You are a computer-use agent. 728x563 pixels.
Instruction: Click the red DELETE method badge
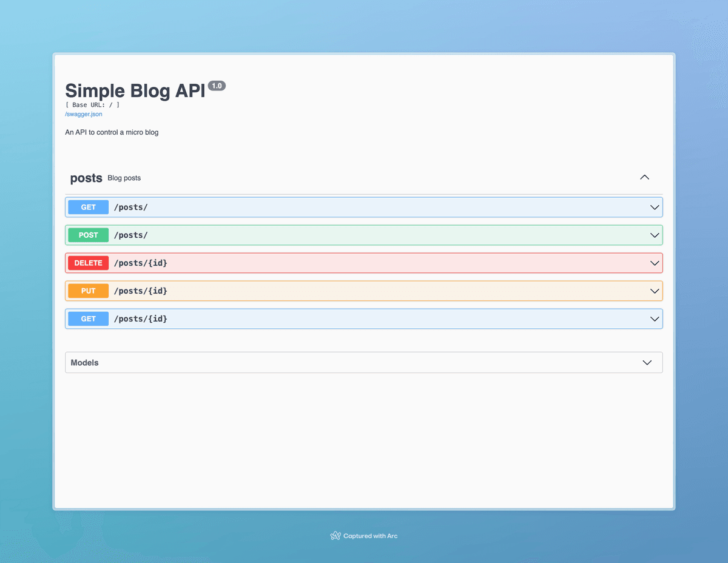[89, 263]
